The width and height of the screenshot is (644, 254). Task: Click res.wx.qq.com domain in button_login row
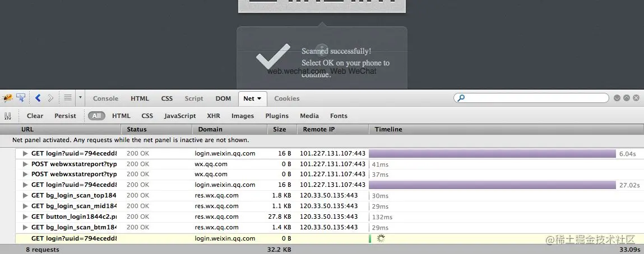[x=216, y=217]
